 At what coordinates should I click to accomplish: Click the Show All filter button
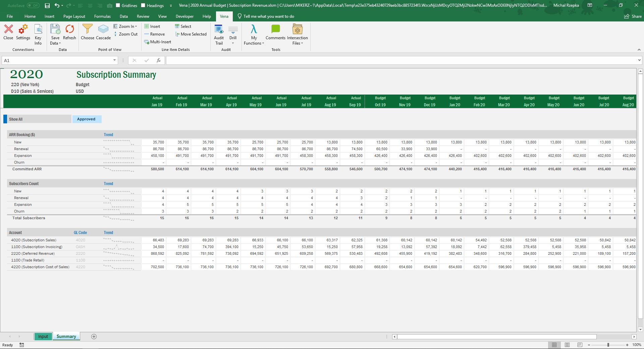[37, 119]
